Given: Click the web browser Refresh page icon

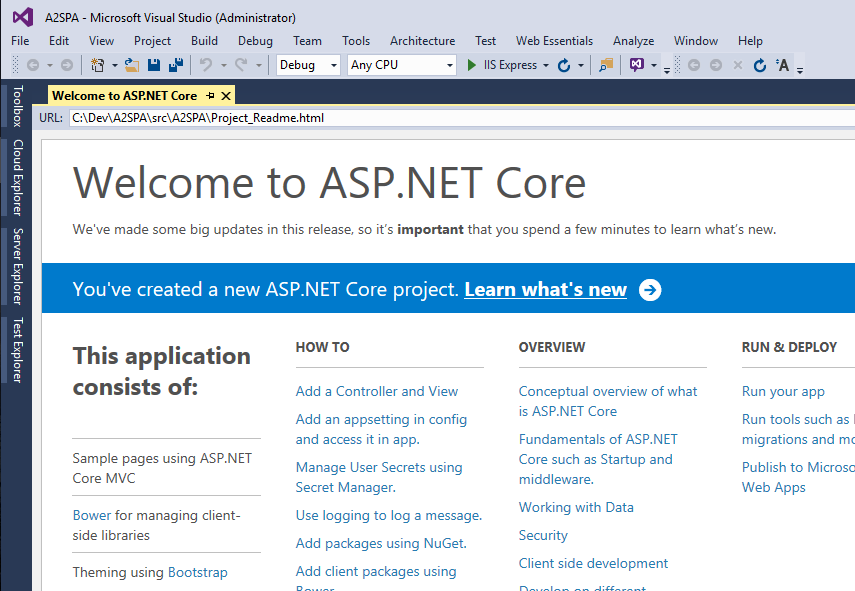Looking at the screenshot, I should coord(760,65).
